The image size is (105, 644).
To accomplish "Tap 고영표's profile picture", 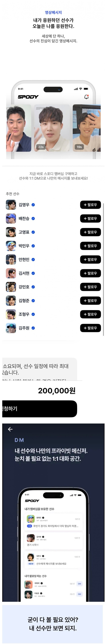I will pyautogui.click(x=11, y=232).
